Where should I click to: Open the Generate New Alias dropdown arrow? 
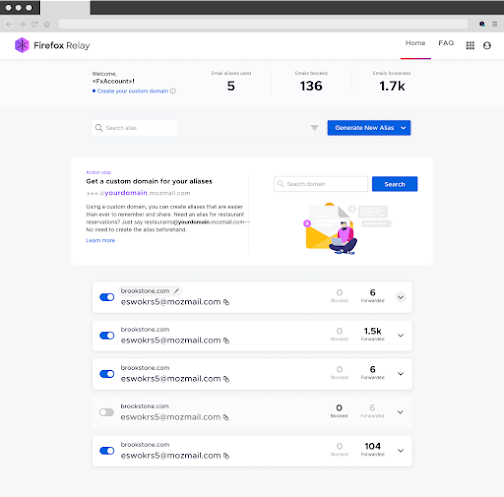pyautogui.click(x=403, y=128)
